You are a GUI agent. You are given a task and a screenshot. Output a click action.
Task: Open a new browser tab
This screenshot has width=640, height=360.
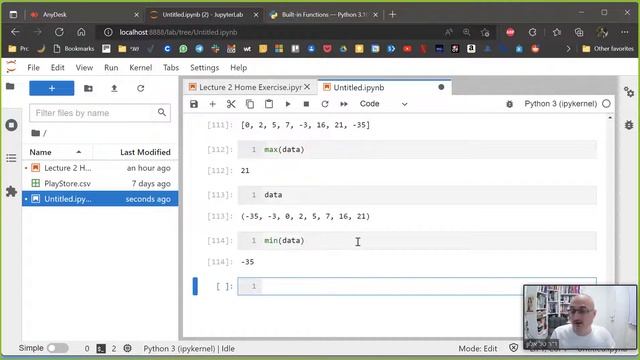click(393, 15)
